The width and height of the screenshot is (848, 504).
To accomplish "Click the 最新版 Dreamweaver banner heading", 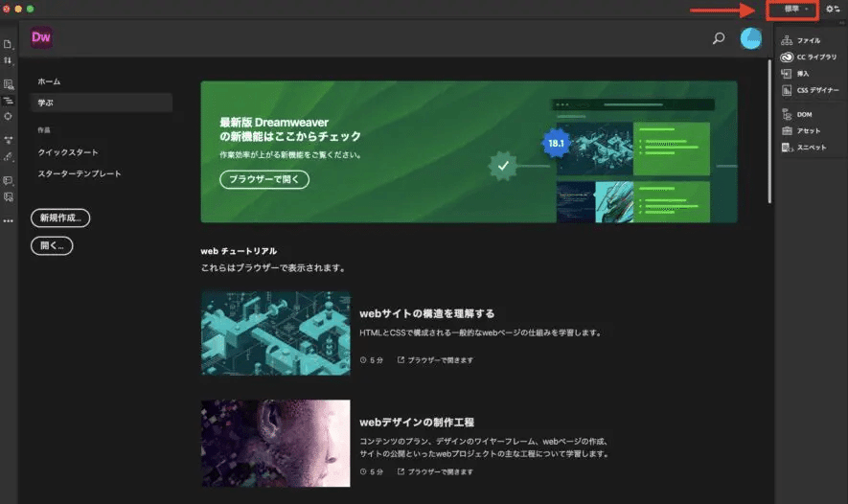I will click(x=290, y=129).
